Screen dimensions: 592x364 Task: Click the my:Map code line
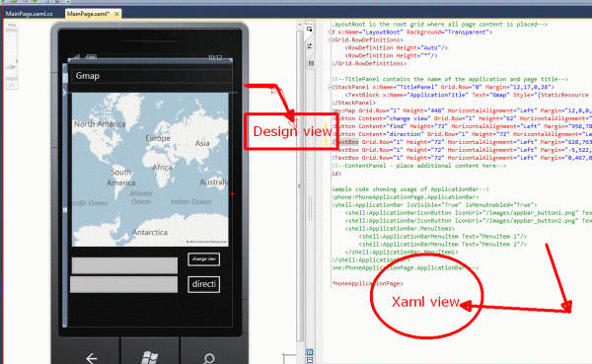(462, 110)
